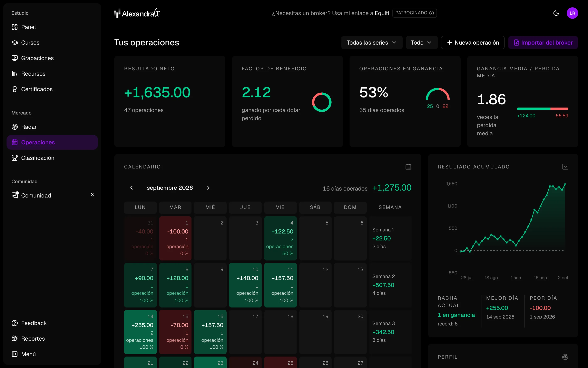Click Nueva operación button
Screen dimensions: 588x368
(x=473, y=43)
